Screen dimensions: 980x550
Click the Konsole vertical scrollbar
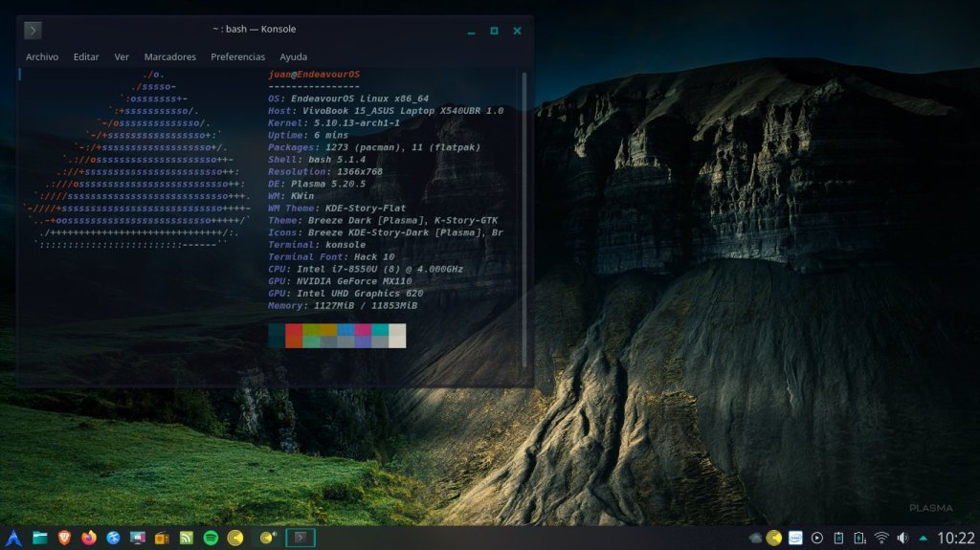point(524,220)
